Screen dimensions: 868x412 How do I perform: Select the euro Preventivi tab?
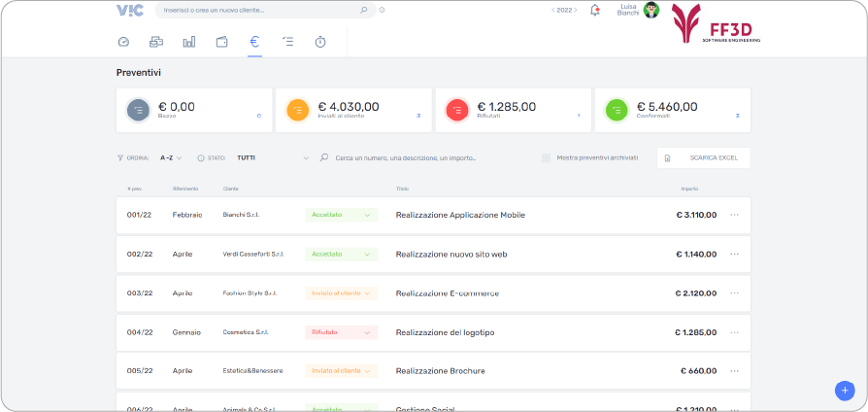tap(254, 42)
